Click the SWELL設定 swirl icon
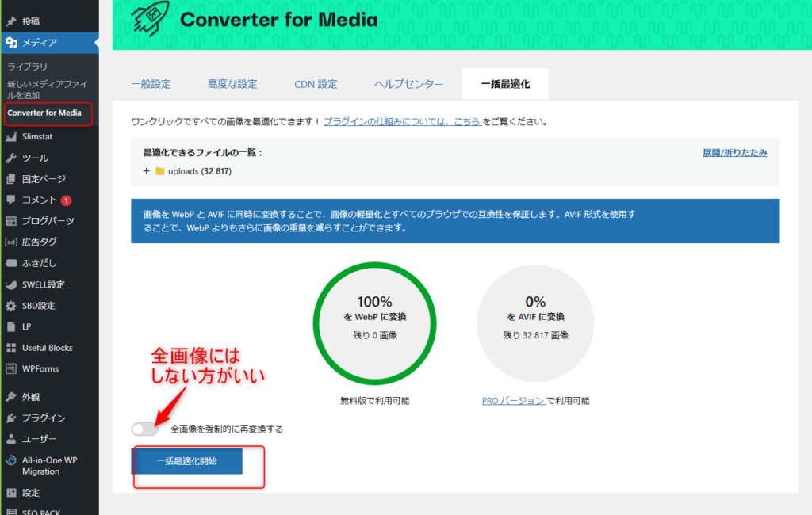The image size is (812, 515). click(x=11, y=284)
